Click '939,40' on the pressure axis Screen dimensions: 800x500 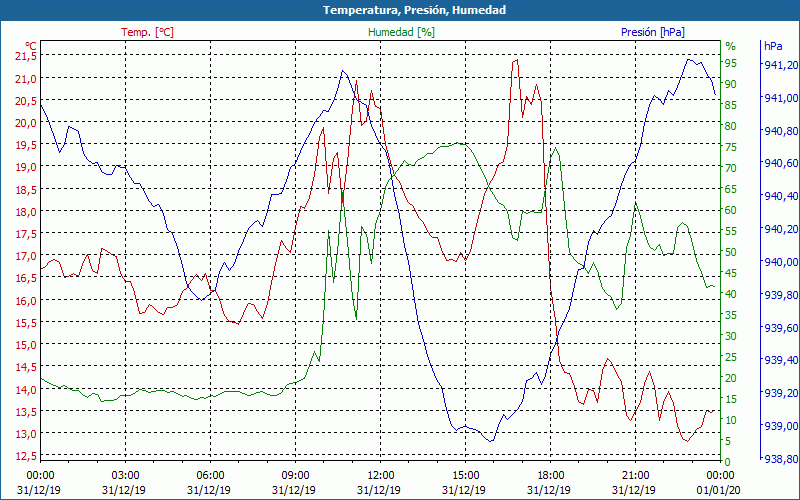(x=780, y=360)
